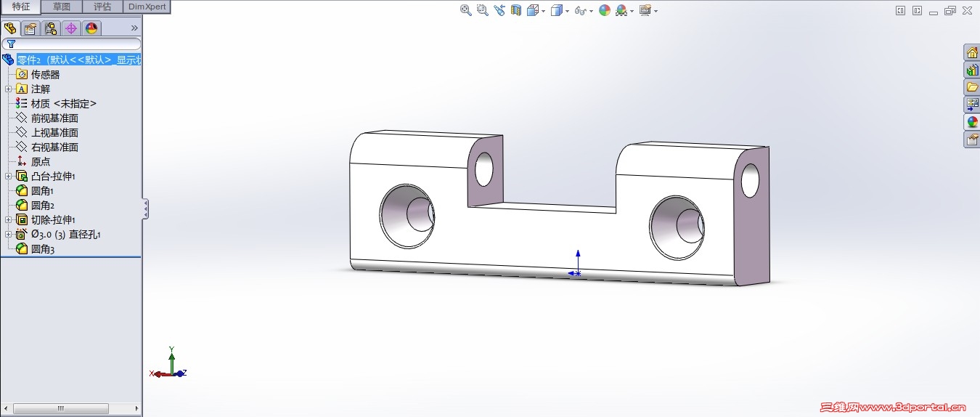Viewport: 980px width, 417px height.
Task: Toggle the Section View icon
Action: point(516,10)
